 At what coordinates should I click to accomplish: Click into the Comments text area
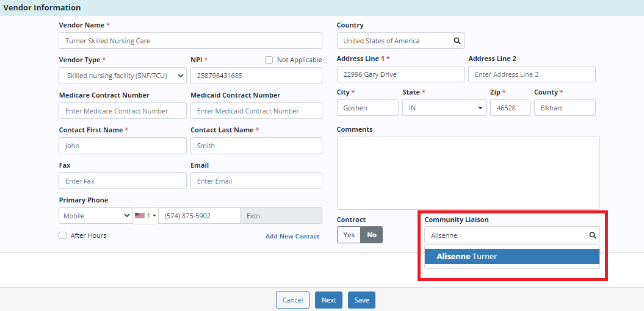click(468, 173)
